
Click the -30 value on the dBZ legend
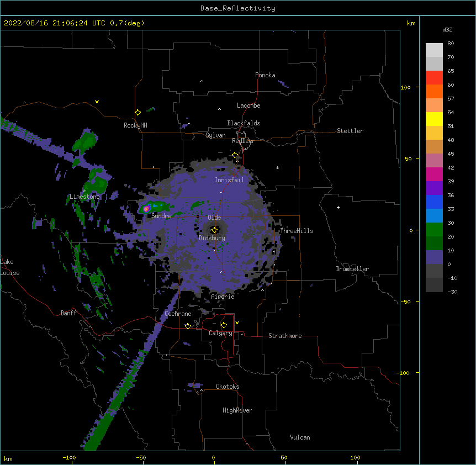tap(452, 292)
